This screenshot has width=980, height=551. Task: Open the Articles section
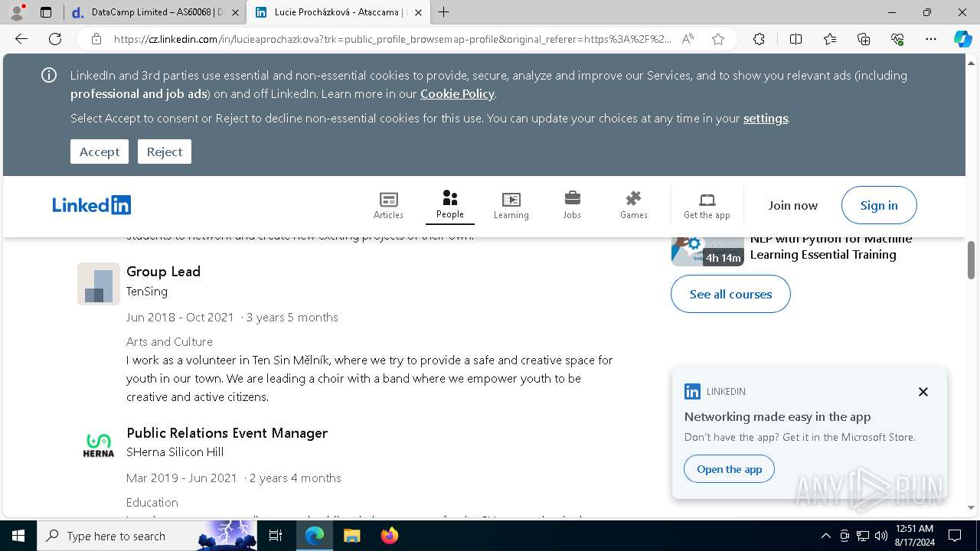click(388, 205)
